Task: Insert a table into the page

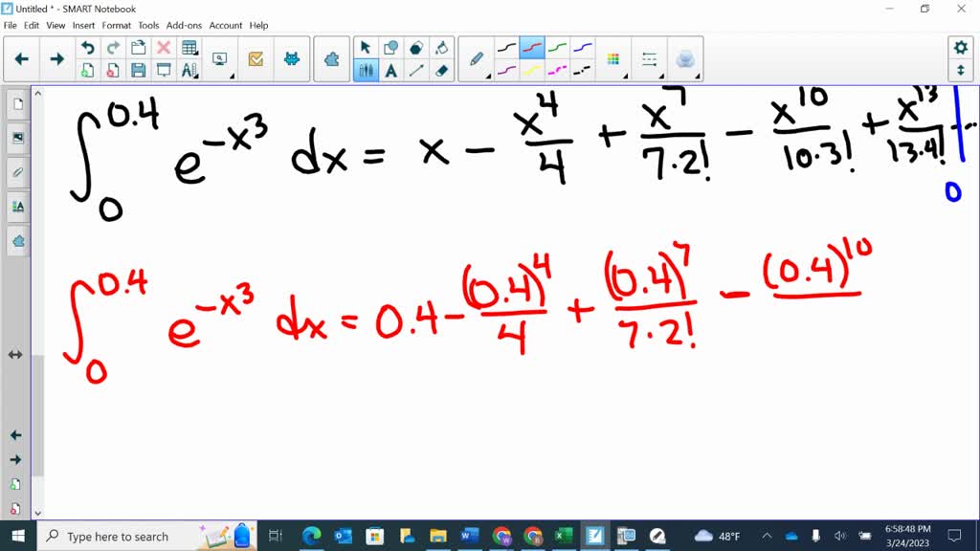Action: (x=189, y=47)
